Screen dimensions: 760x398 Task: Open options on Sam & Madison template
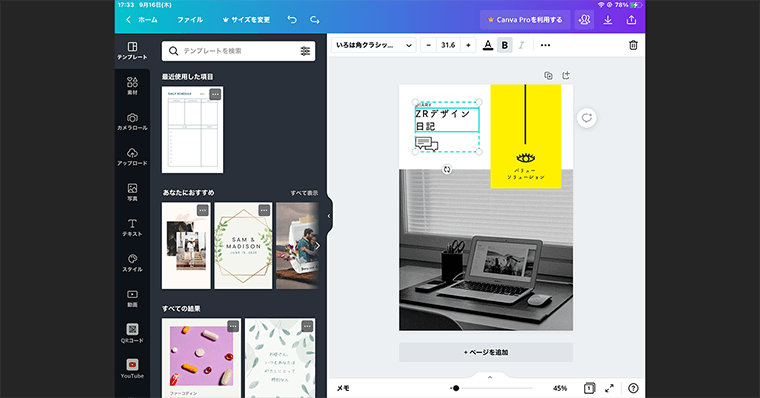click(264, 210)
